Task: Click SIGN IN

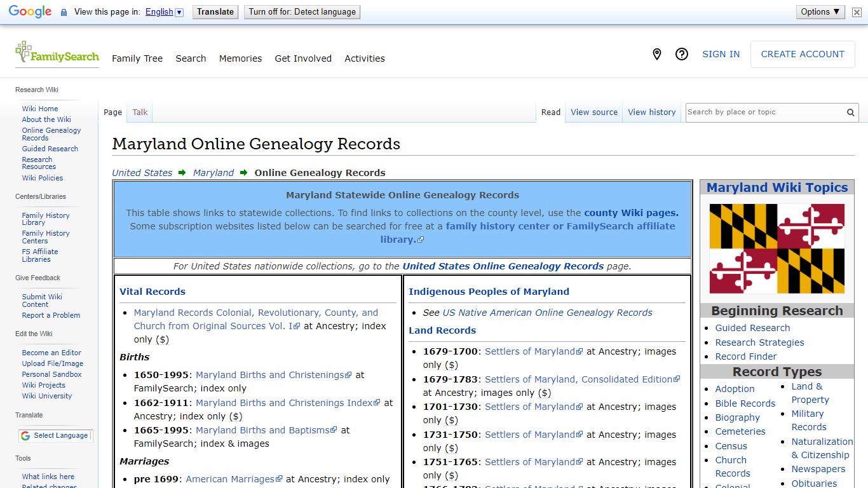Action: click(721, 55)
